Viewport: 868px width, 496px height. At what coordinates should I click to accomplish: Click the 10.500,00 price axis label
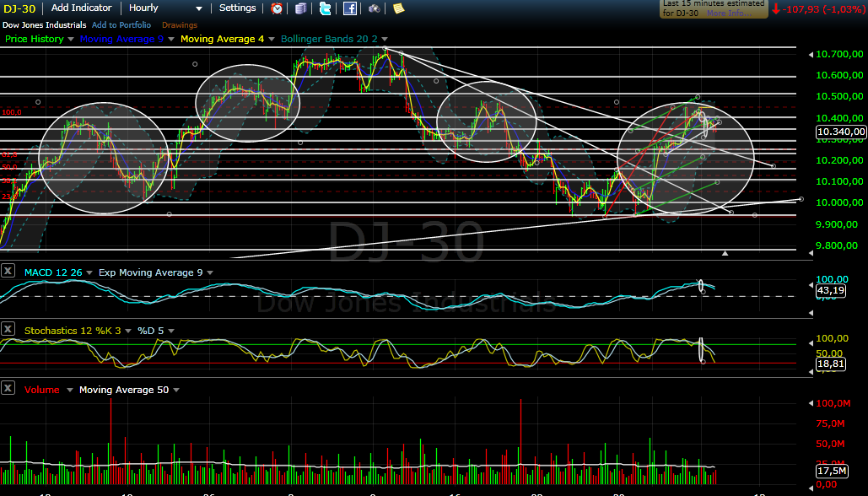pyautogui.click(x=839, y=96)
